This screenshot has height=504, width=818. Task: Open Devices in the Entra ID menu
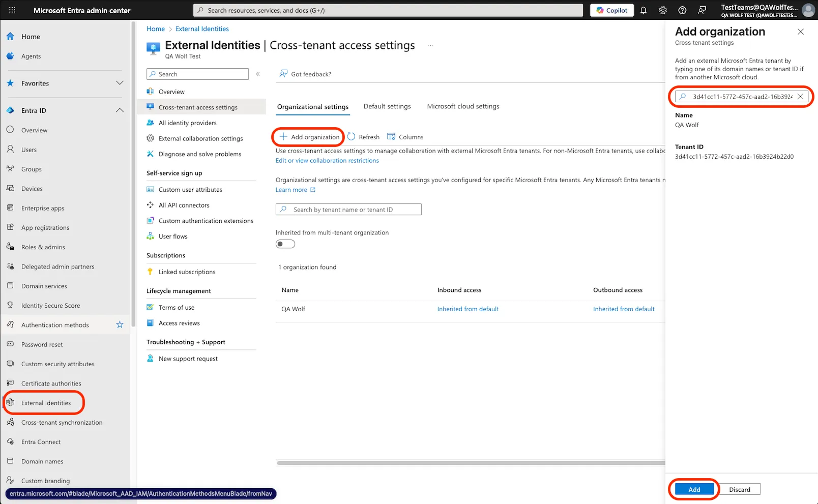[32, 189]
